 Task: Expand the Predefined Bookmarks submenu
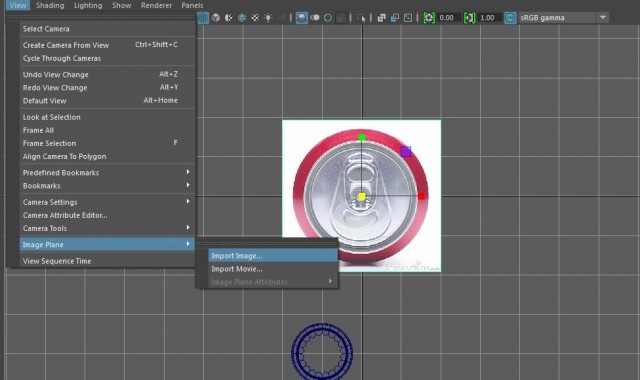(107, 173)
